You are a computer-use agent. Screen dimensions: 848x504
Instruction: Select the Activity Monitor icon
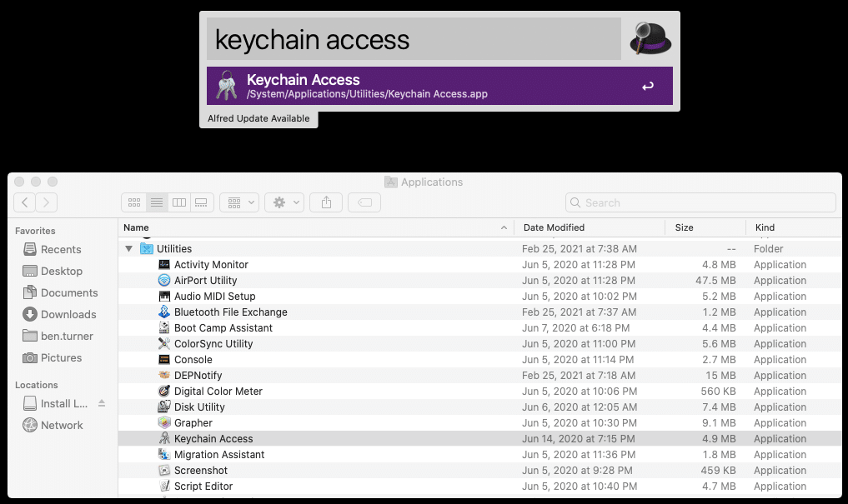pos(164,265)
